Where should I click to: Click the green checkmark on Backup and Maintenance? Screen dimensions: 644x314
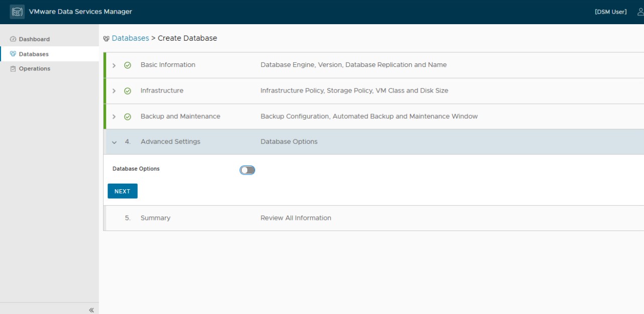[x=128, y=117]
